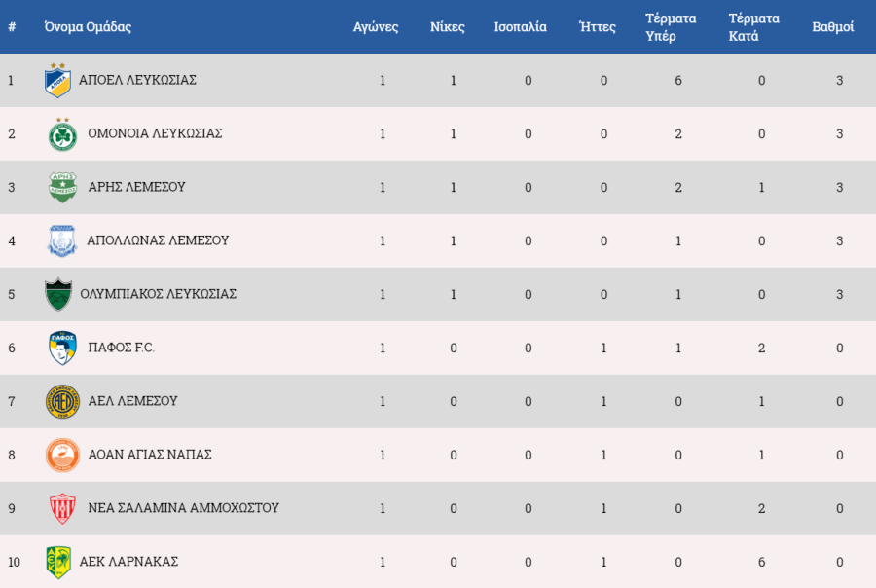Open team name ΑΠΟΕΛ ΛΕΥΚΩΣΙΑΣ
876x588 pixels.
[137, 80]
